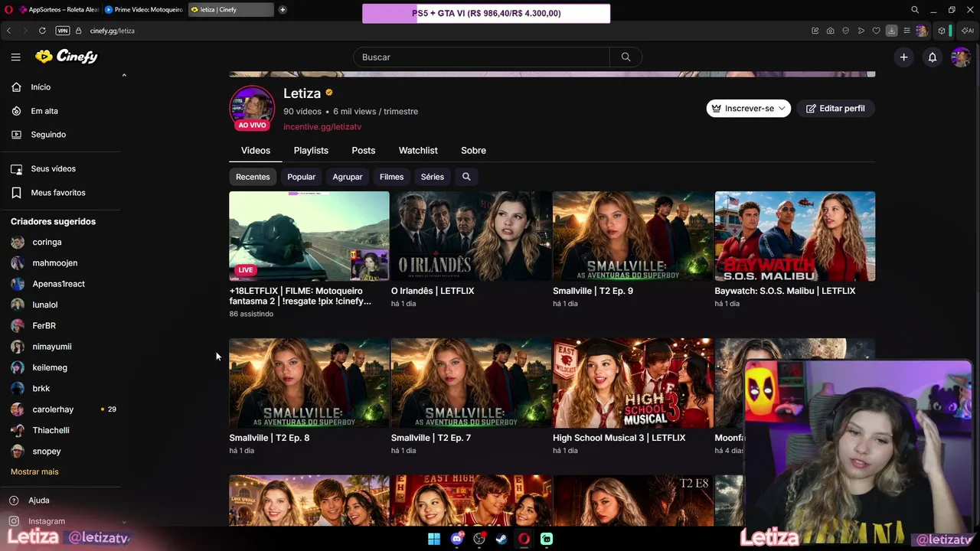The height and width of the screenshot is (551, 980).
Task: Click Letiza's AO VIVO profile picture
Action: [252, 109]
